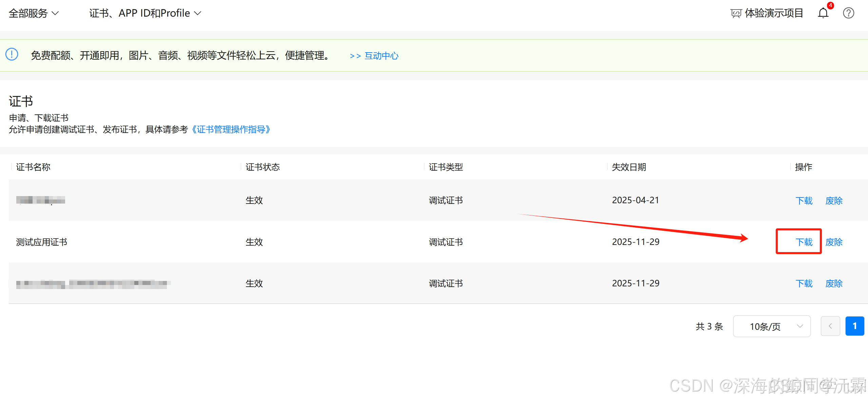The height and width of the screenshot is (400, 868).
Task: Download the third row certificate
Action: point(804,283)
